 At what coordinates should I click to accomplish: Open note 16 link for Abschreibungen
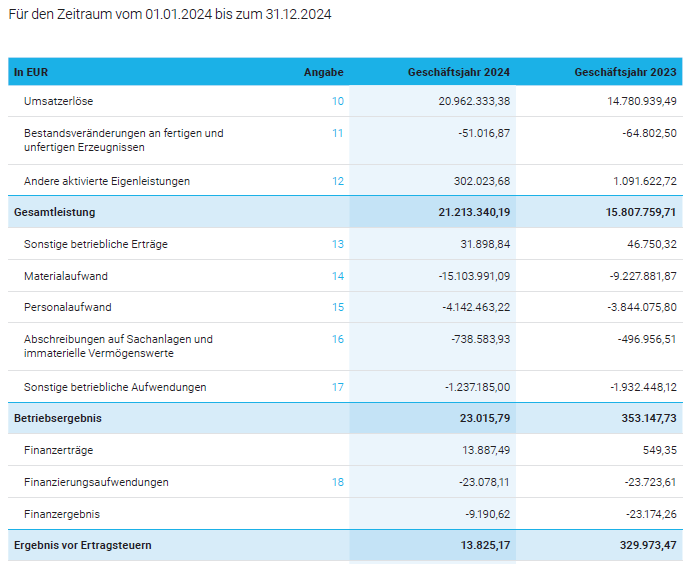pos(337,339)
